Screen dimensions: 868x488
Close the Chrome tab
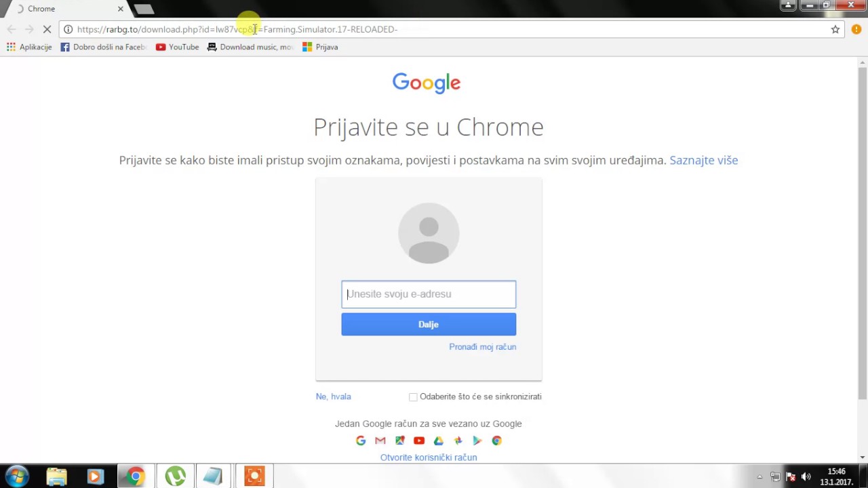click(x=121, y=9)
